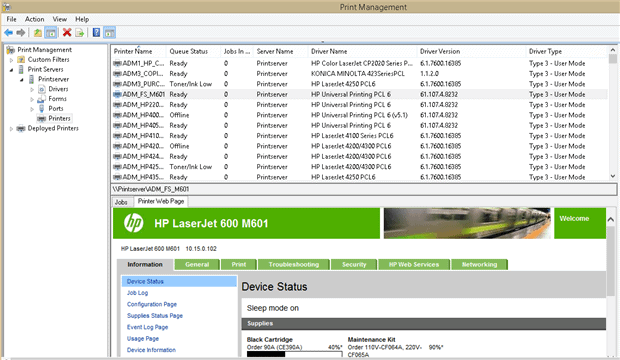Click the ADM_FS_M601 printer row icon
The height and width of the screenshot is (360, 620).
pyautogui.click(x=117, y=94)
